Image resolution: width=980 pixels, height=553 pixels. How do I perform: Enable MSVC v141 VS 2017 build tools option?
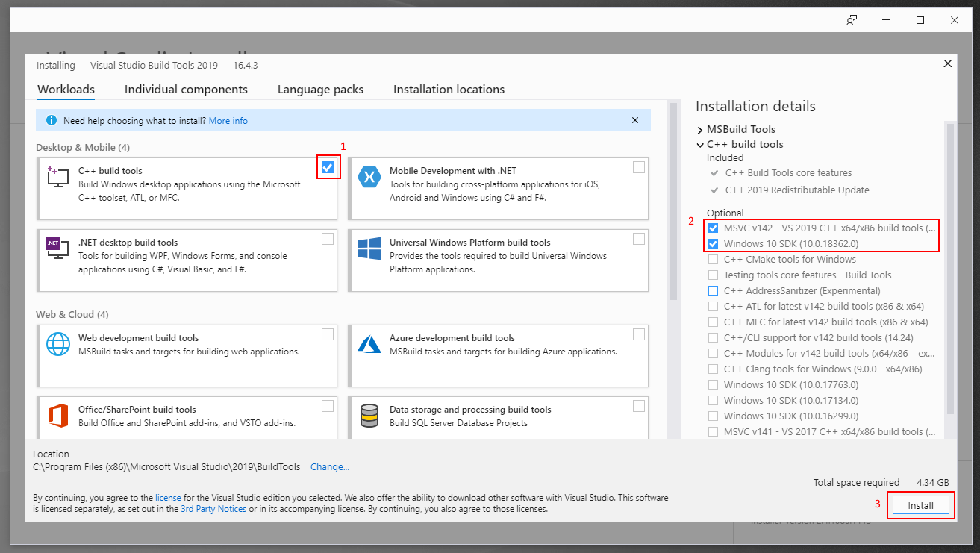click(714, 432)
